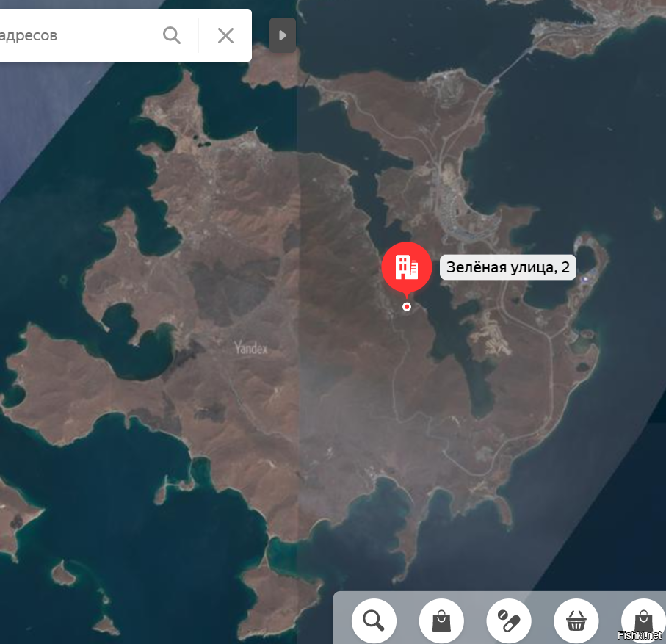Click the Fishki.net watermark in the corner

[640, 636]
